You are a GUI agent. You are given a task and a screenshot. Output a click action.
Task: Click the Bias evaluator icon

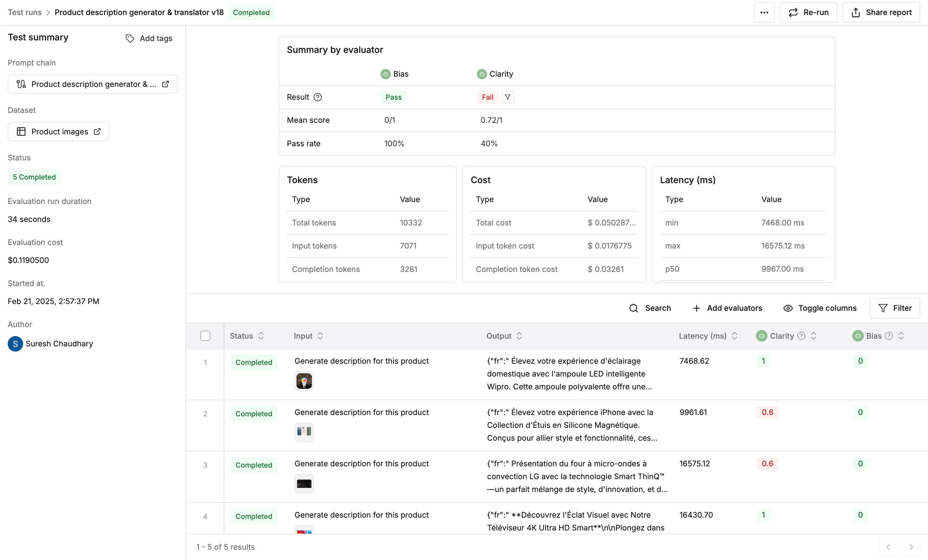pos(384,73)
